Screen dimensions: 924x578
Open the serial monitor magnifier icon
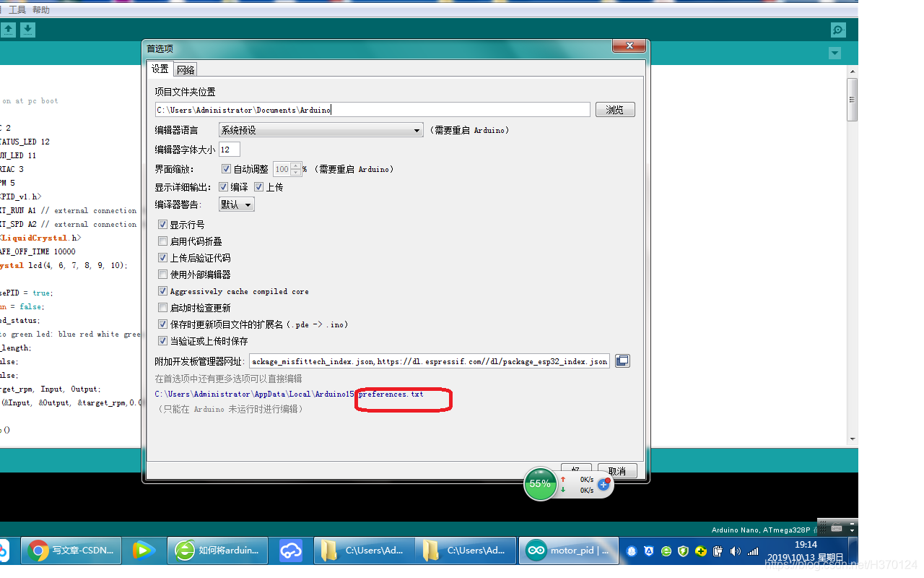coord(837,30)
